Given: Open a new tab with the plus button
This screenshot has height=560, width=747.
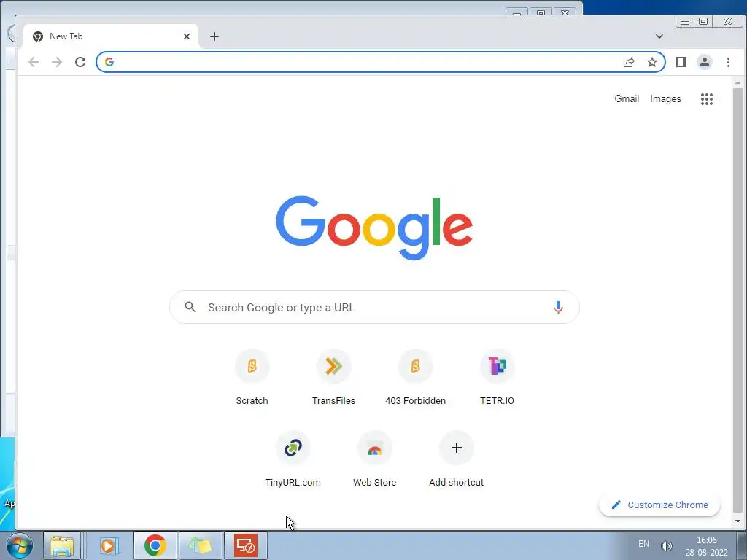Looking at the screenshot, I should 214,36.
